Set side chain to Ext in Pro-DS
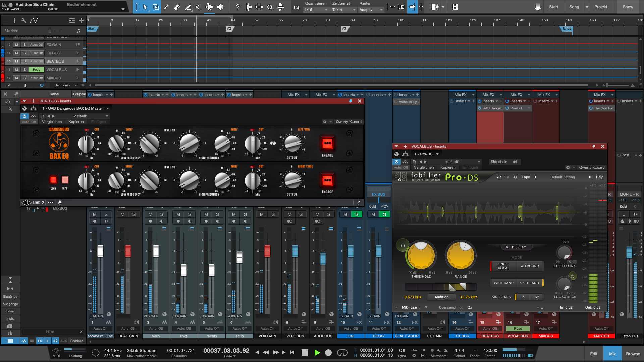 [x=536, y=297]
